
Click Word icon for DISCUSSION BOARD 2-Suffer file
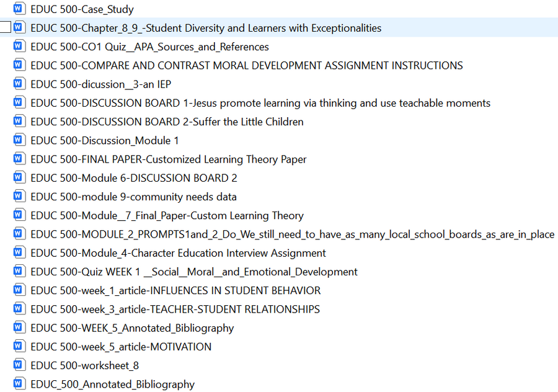click(x=19, y=121)
